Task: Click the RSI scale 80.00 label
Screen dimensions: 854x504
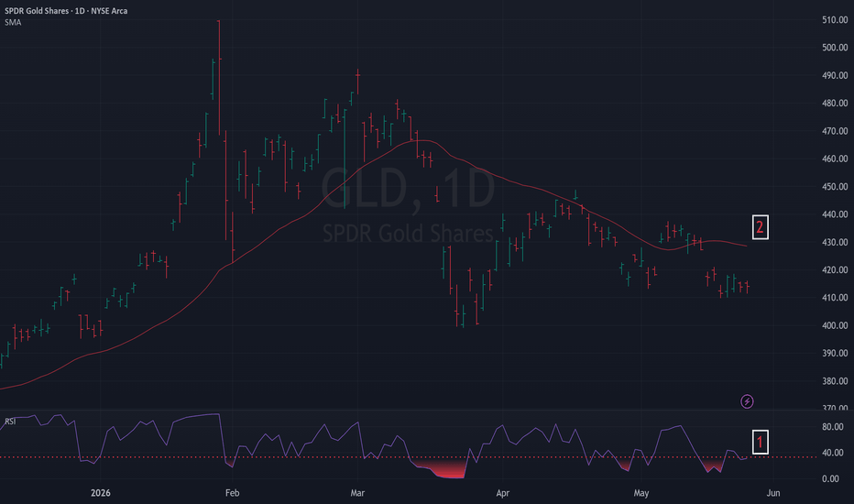Action: (x=833, y=427)
